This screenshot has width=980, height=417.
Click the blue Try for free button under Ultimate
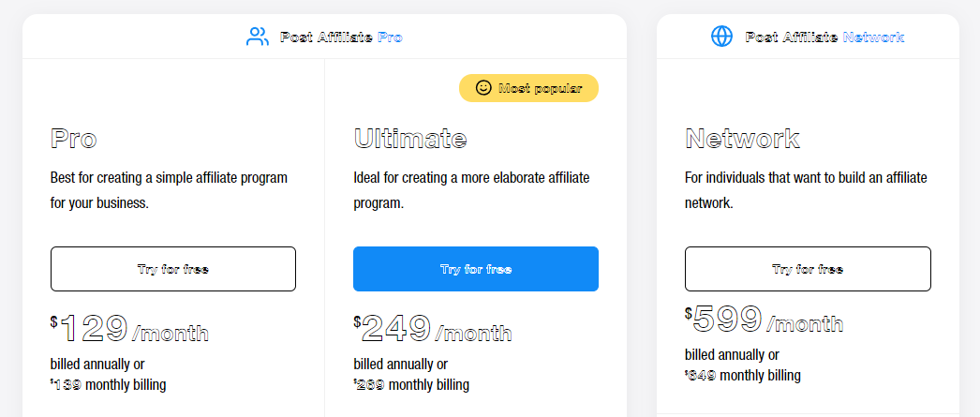click(x=476, y=269)
